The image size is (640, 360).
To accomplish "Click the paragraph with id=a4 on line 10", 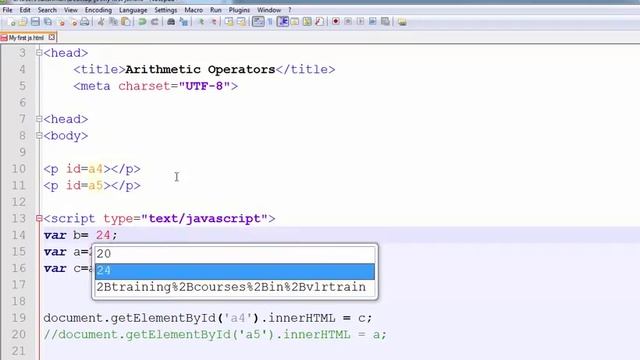I will [92, 169].
